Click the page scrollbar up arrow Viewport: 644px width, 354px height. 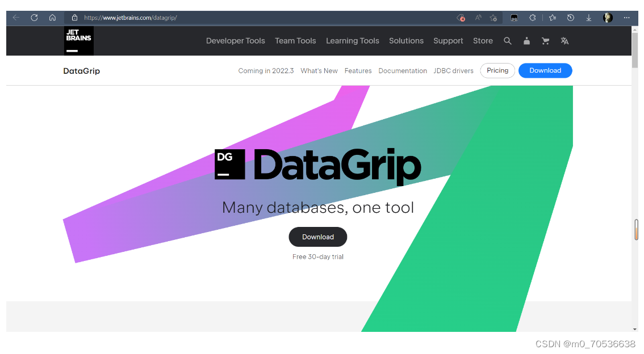pyautogui.click(x=635, y=29)
